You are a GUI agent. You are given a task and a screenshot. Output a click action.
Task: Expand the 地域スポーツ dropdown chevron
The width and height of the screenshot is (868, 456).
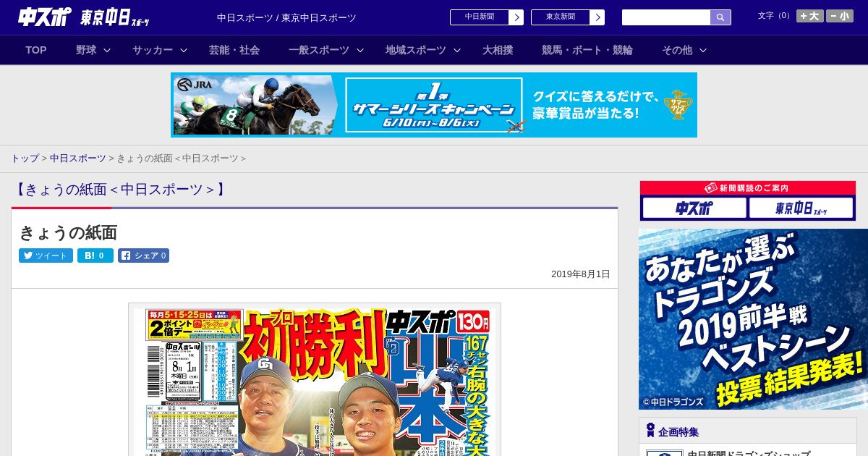point(457,50)
